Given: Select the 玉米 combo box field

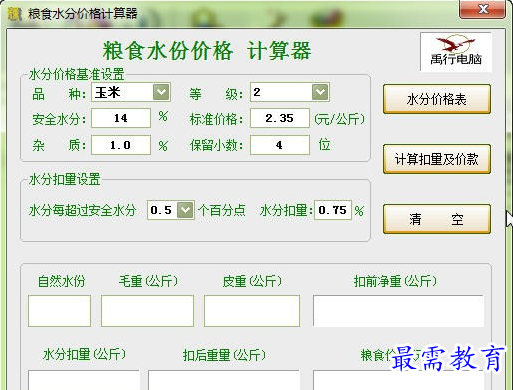Looking at the screenshot, I should (131, 92).
